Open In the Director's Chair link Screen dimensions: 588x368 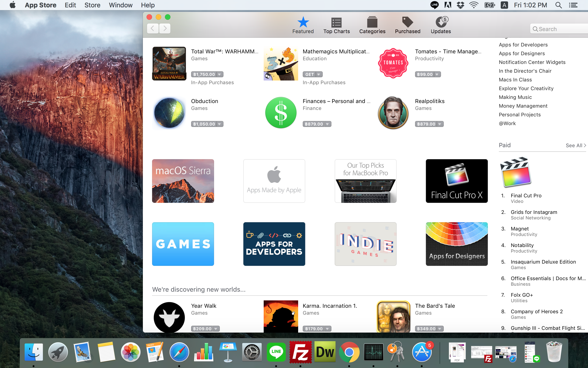[525, 71]
